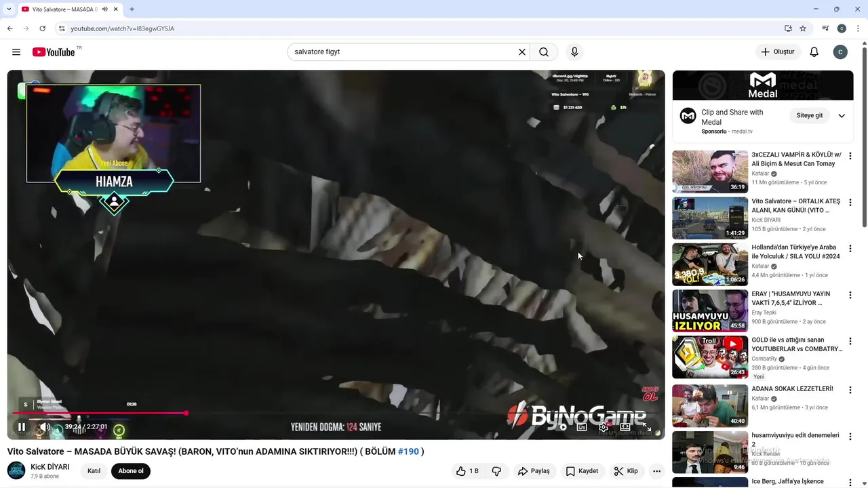Viewport: 868px width, 488px height.
Task: Click the Katıl join button
Action: coord(94,471)
